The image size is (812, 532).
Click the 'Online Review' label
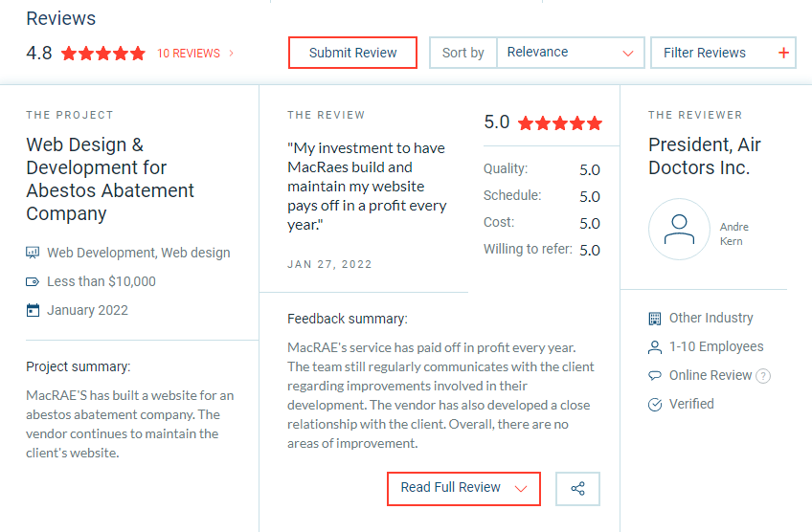point(710,375)
